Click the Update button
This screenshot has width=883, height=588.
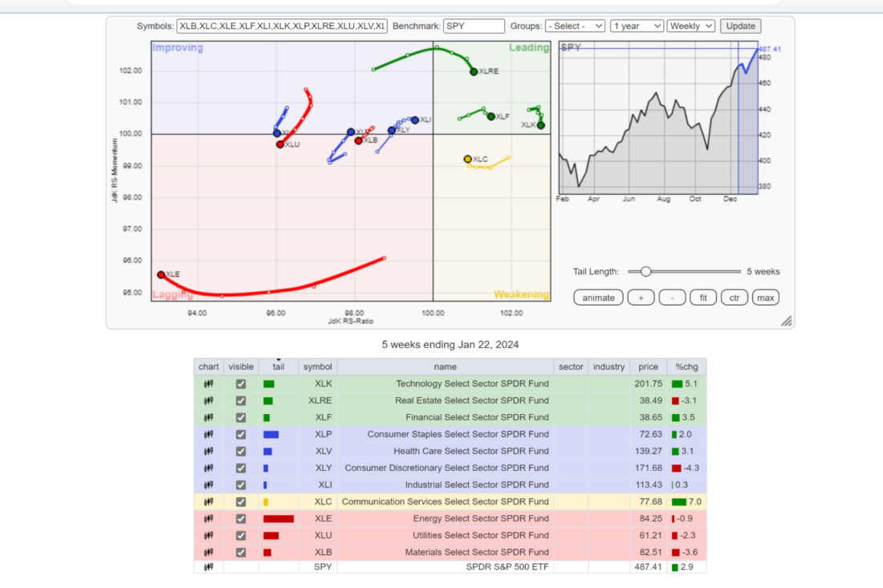coord(741,26)
